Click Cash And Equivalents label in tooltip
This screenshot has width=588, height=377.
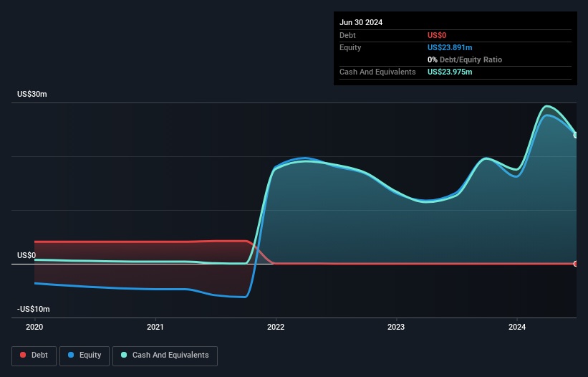click(377, 72)
